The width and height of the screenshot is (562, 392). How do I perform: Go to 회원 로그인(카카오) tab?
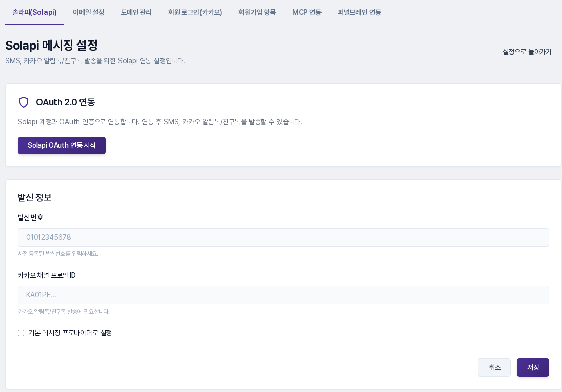coord(195,12)
